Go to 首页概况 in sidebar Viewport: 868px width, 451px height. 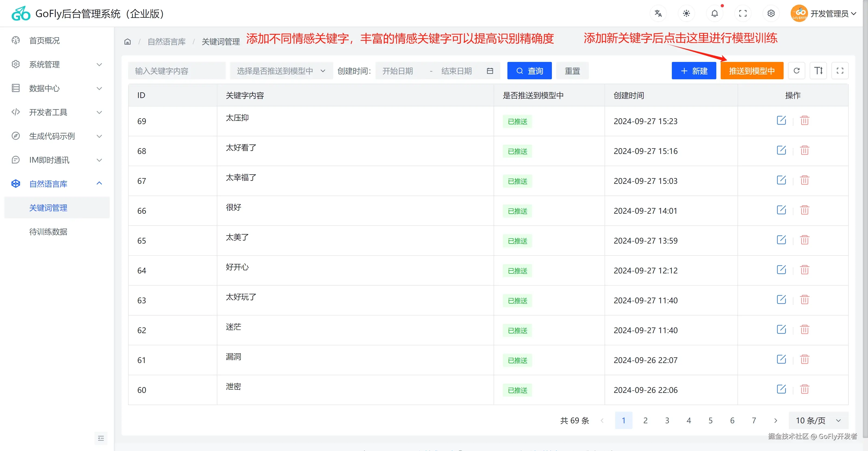click(44, 40)
